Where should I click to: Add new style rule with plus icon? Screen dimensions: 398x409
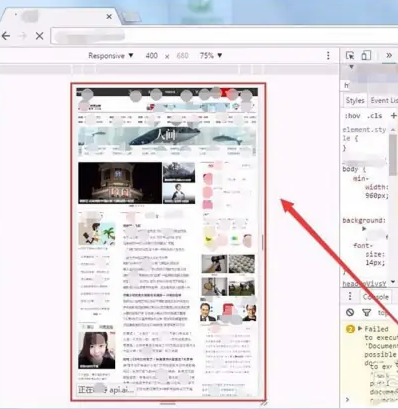pyautogui.click(x=393, y=115)
